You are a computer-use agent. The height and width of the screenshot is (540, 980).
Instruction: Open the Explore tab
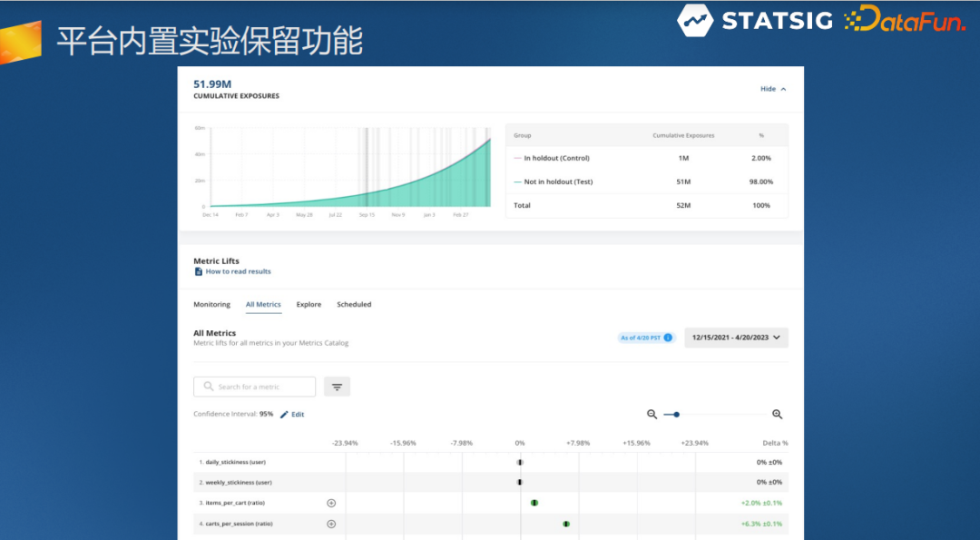(x=309, y=304)
